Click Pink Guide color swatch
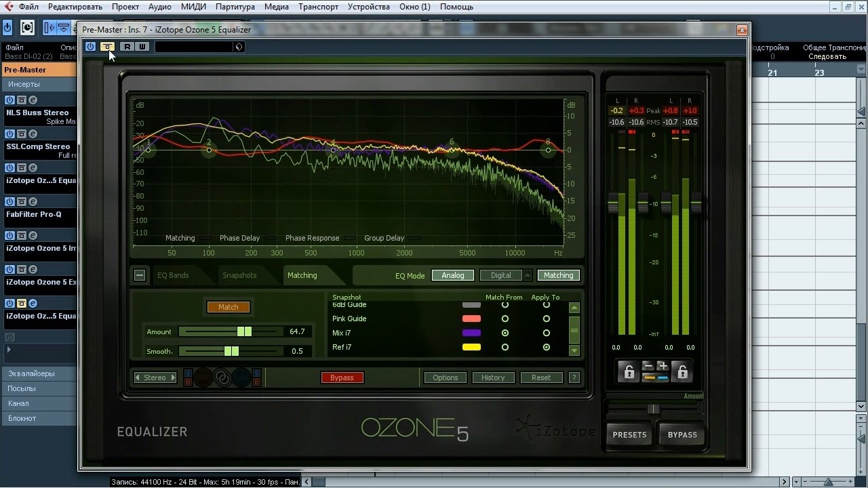Screen dimensions: 868x488 tap(471, 319)
